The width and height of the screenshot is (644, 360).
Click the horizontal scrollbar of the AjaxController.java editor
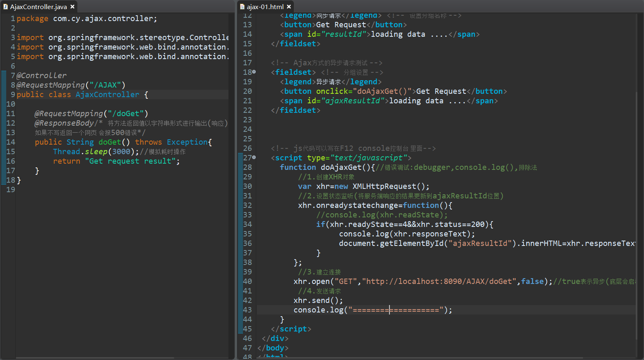(x=95, y=358)
